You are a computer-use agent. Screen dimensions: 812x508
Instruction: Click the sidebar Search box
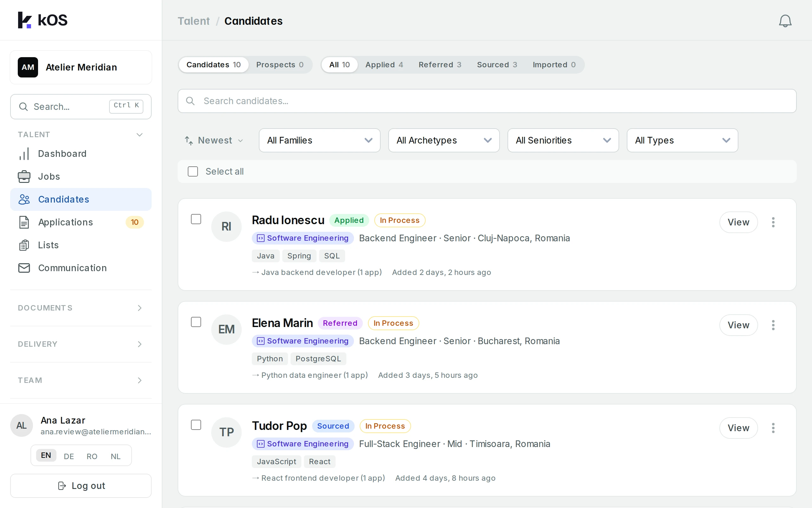click(81, 106)
